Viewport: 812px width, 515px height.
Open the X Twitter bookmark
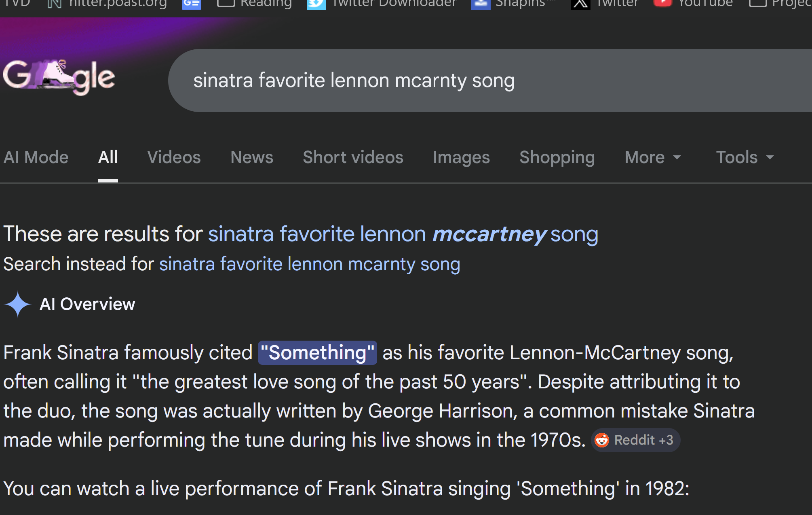[605, 3]
